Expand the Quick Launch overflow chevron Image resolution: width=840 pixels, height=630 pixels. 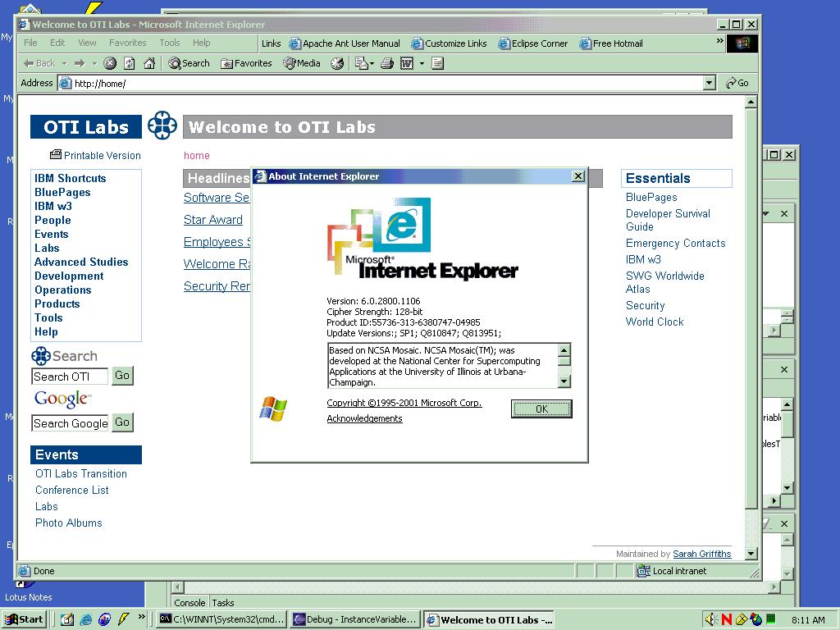point(141,617)
